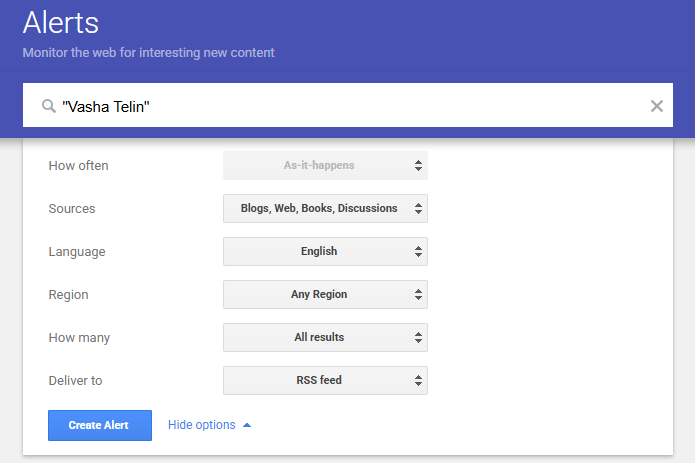This screenshot has height=463, width=695.
Task: Click the "Vasha Telin" search input field
Action: coord(350,106)
